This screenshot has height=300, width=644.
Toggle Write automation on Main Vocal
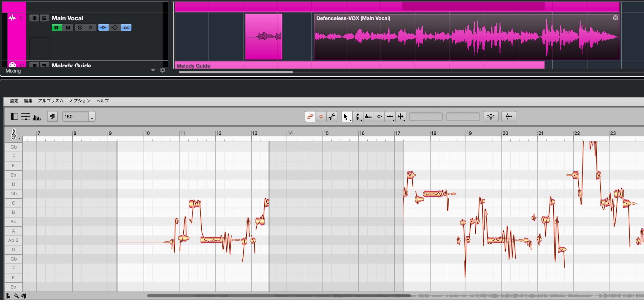point(68,27)
